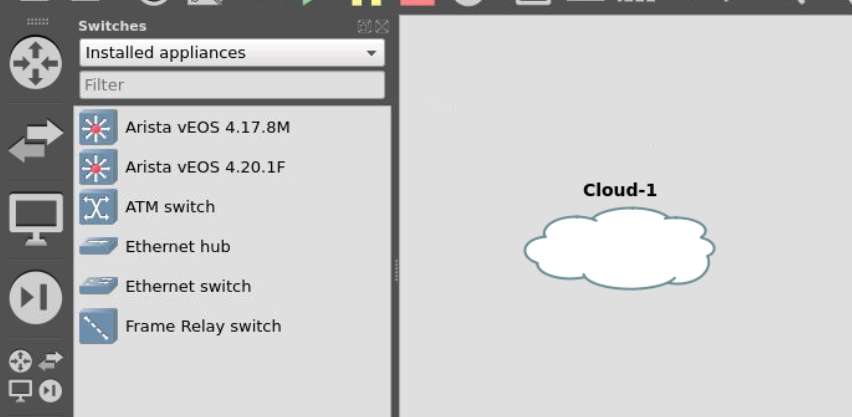Click the Browse all devices icon
Viewport: 852px width, 417px height.
(35, 374)
